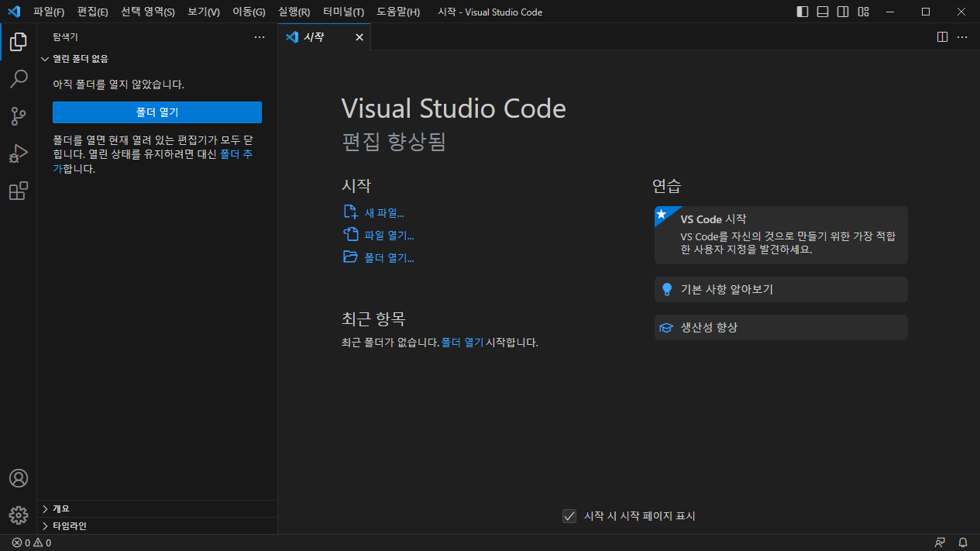Open the 보기(V) menu

(204, 12)
